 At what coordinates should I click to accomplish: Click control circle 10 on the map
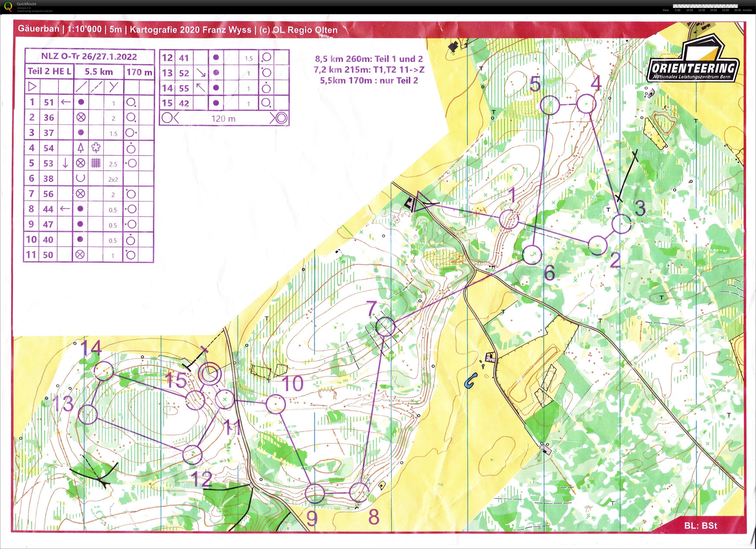[x=276, y=404]
